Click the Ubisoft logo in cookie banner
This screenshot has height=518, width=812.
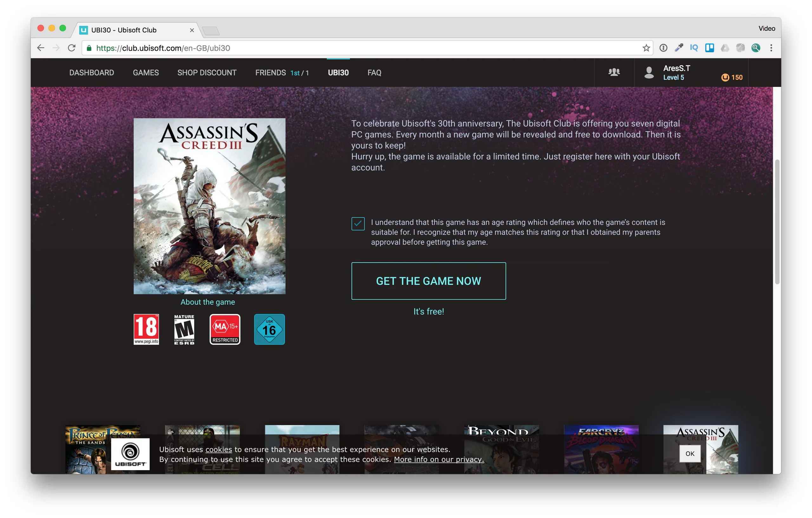tap(130, 454)
